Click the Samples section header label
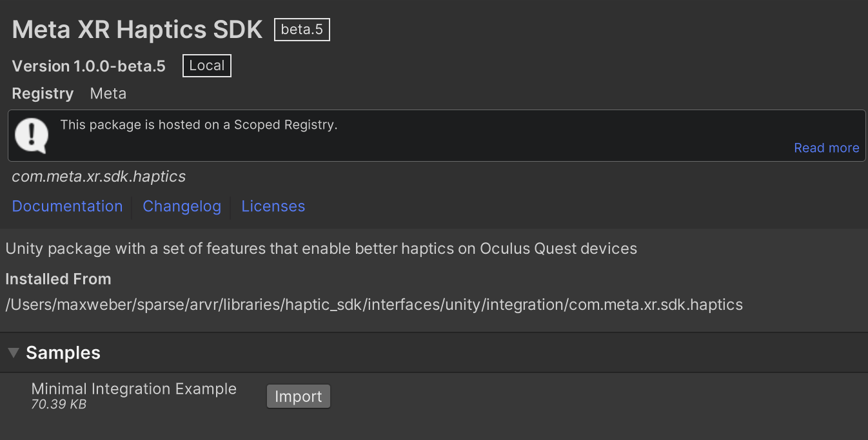The height and width of the screenshot is (440, 868). [x=63, y=352]
